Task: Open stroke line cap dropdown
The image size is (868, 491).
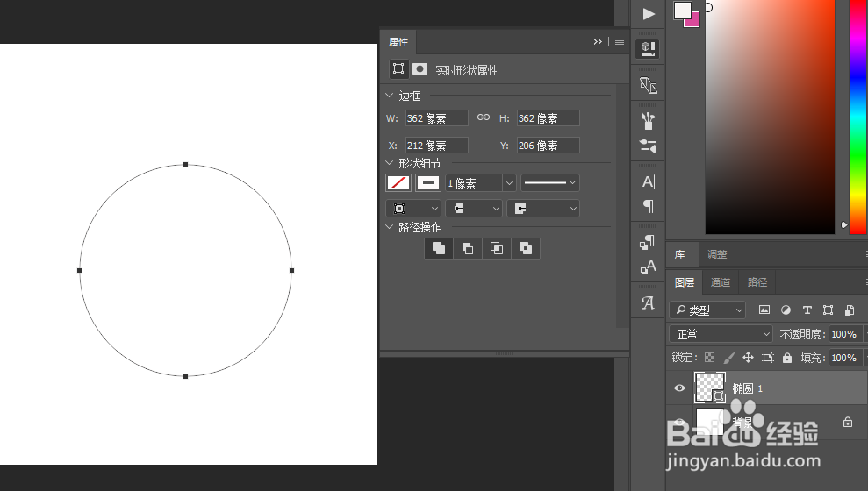Action: tap(474, 209)
